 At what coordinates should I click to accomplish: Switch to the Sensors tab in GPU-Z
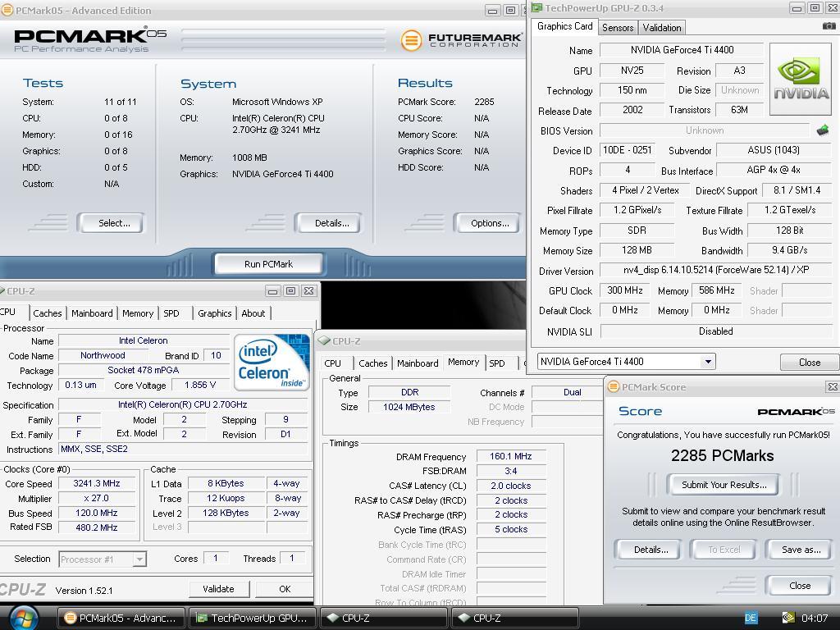click(x=618, y=28)
